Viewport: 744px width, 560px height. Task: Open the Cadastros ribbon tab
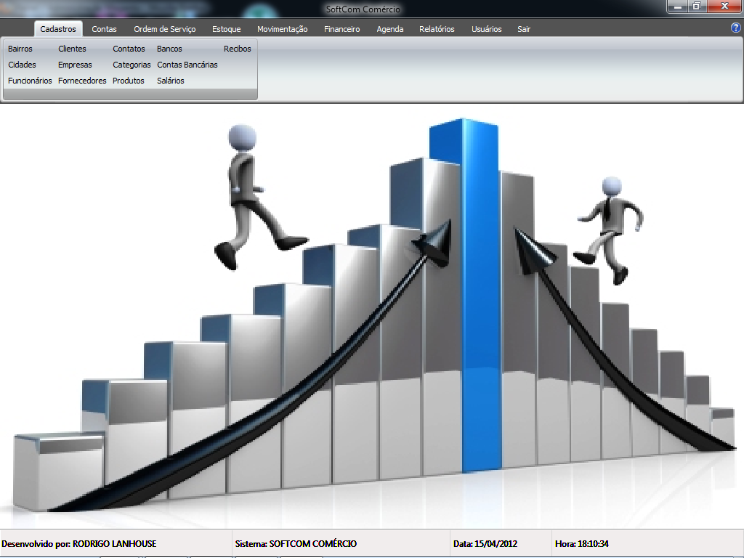tap(58, 29)
